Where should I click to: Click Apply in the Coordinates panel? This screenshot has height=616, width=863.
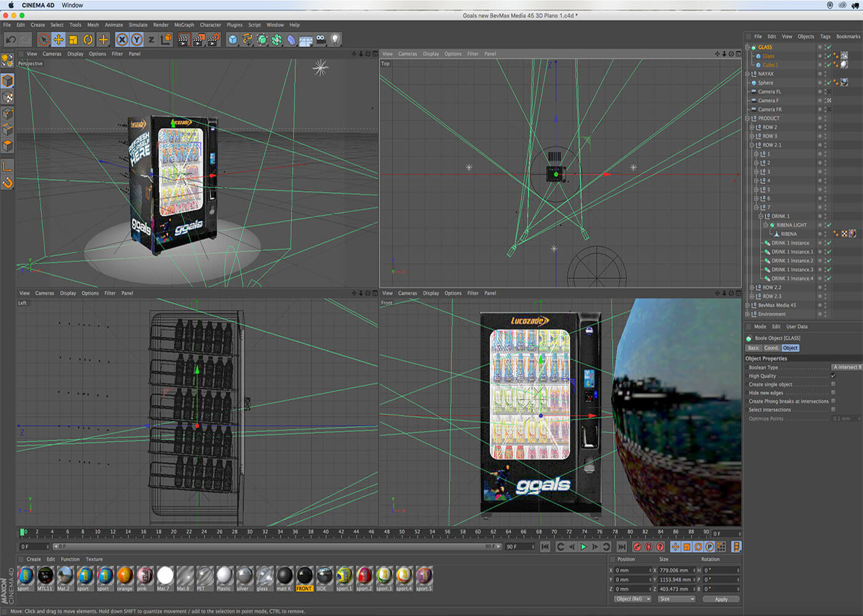pyautogui.click(x=721, y=599)
